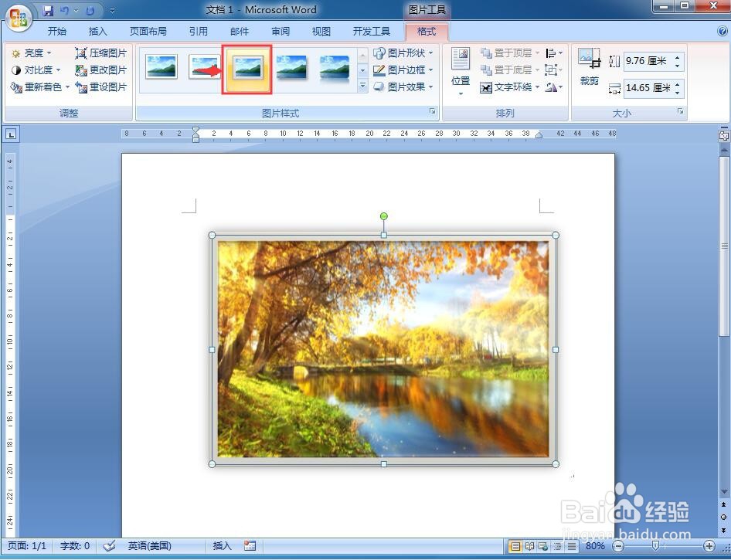Select the 格式 picture tools tab

[x=426, y=31]
